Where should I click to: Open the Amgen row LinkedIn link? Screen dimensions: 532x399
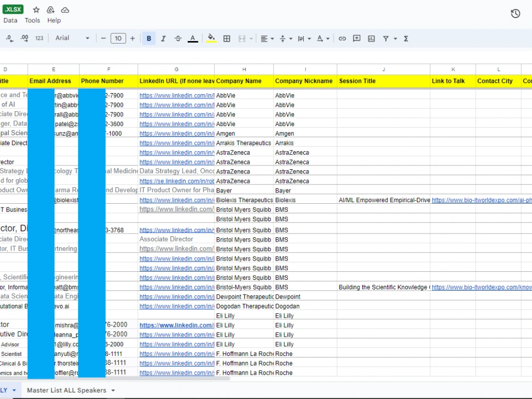177,134
